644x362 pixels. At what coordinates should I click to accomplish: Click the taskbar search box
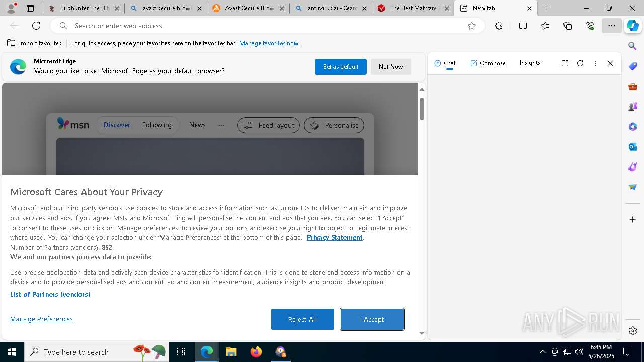pos(97,352)
